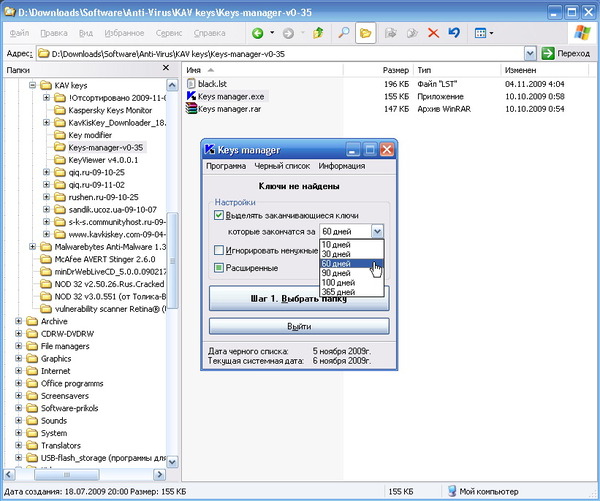Click the Kaspersky icon in Keys manager title
This screenshot has height=501, width=600.
pyautogui.click(x=209, y=149)
